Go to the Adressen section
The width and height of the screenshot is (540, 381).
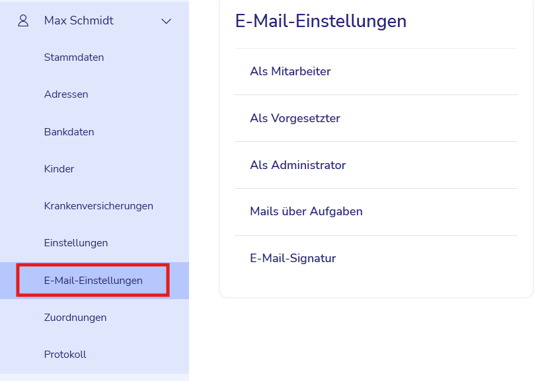66,94
